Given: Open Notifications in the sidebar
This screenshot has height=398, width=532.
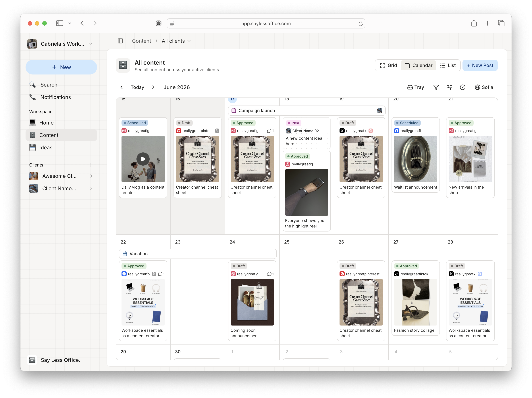Looking at the screenshot, I should point(61,97).
